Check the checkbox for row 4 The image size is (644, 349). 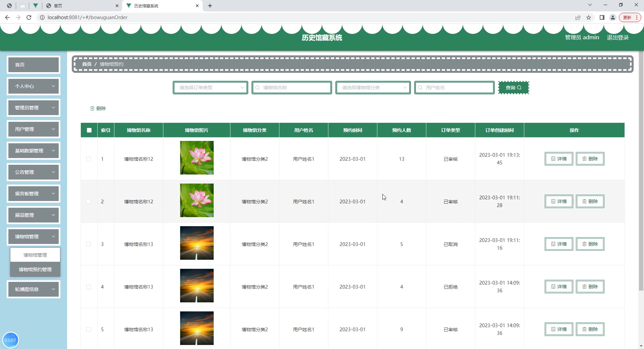point(89,287)
